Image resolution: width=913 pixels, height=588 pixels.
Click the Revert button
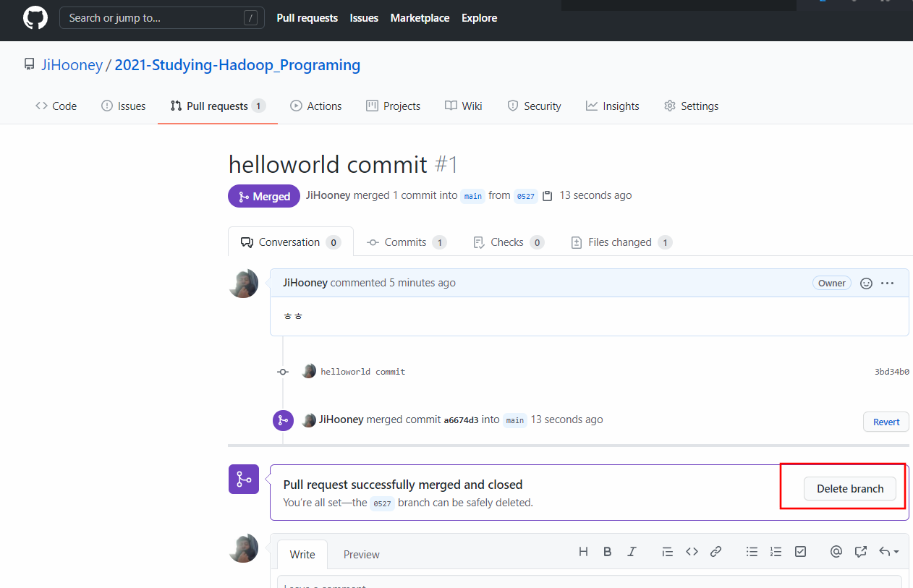click(886, 422)
